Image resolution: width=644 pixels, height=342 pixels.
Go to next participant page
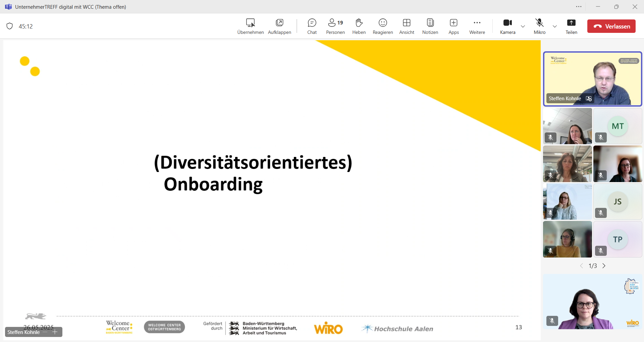(x=604, y=266)
